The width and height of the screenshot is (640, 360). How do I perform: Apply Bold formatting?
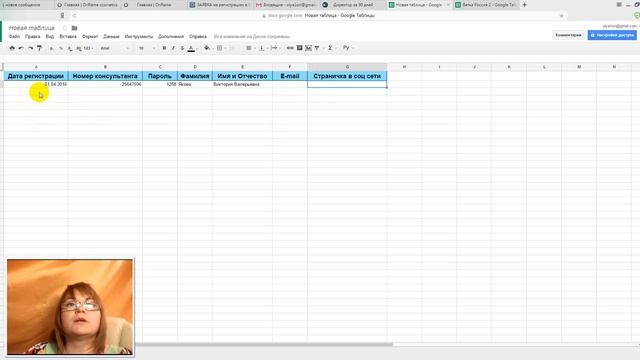point(164,48)
